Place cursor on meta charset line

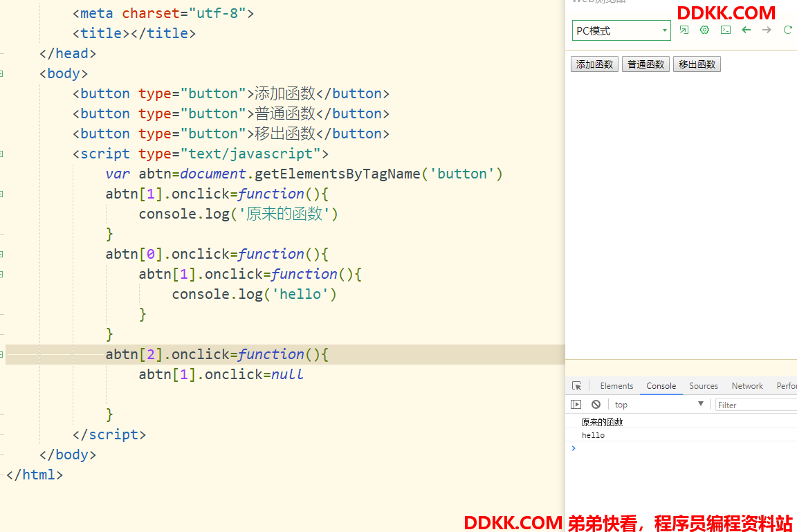point(163,12)
